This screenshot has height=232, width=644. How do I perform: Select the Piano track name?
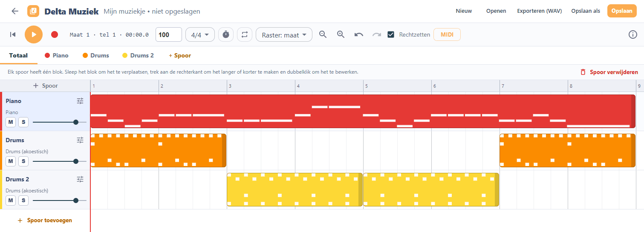[14, 101]
